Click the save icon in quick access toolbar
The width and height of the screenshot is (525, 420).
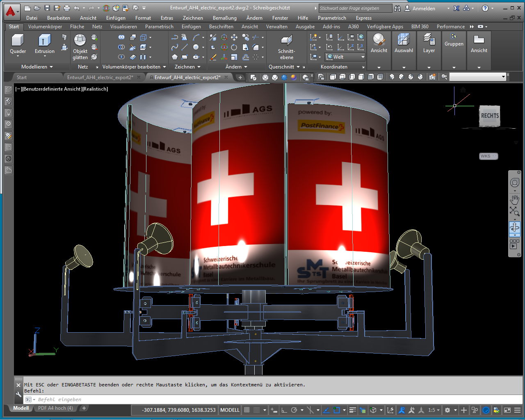click(47, 8)
